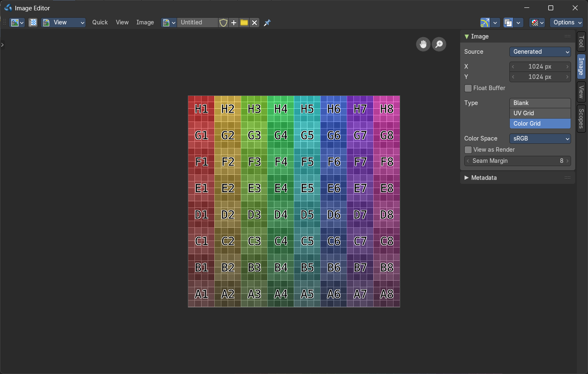Click the zoom magnifier gizmo
The width and height of the screenshot is (588, 374).
439,44
